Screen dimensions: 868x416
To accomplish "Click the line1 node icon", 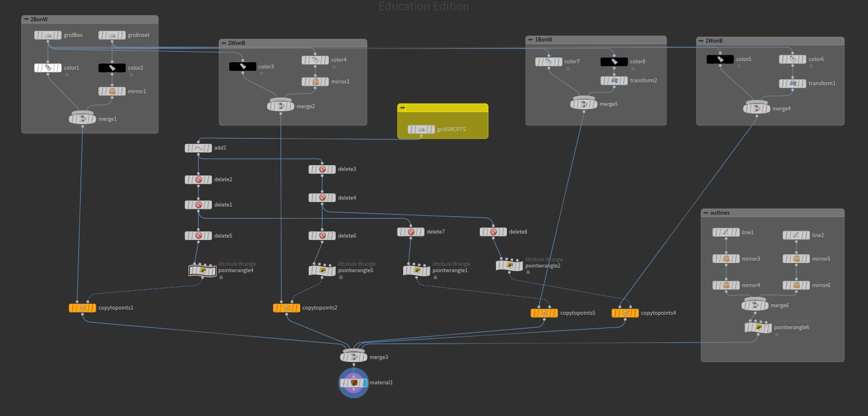I will [726, 232].
